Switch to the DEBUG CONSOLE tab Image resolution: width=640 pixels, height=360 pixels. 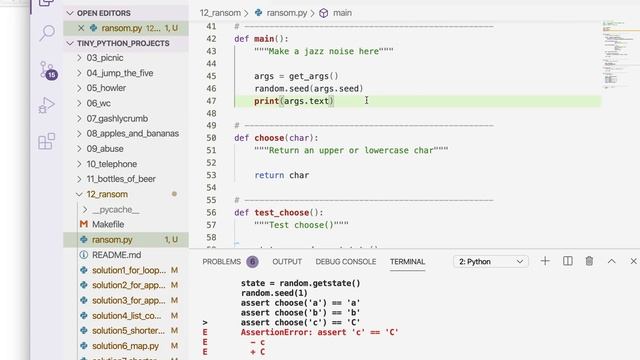point(346,262)
